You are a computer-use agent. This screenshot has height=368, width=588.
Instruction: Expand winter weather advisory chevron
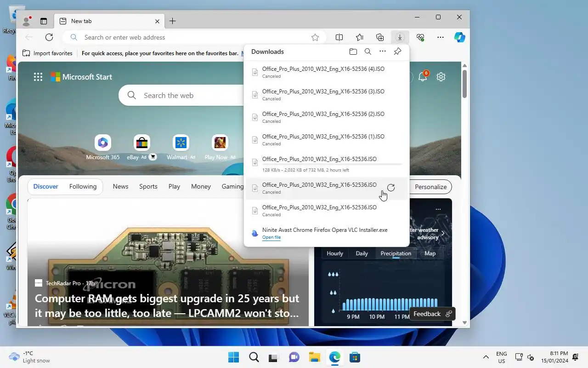[443, 234]
